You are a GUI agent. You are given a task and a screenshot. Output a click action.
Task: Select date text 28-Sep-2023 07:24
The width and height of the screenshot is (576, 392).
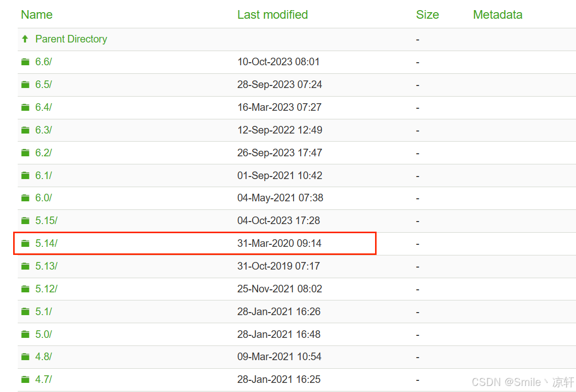click(x=279, y=84)
